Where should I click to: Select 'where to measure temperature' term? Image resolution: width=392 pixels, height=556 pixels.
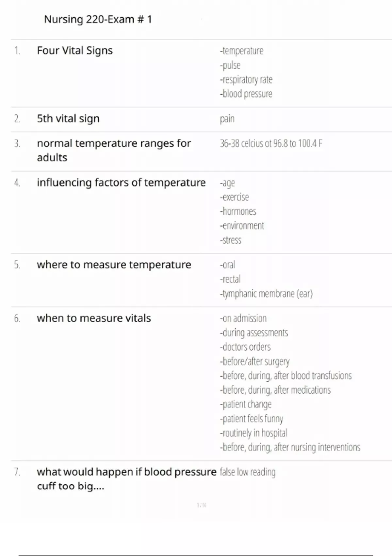114,265
